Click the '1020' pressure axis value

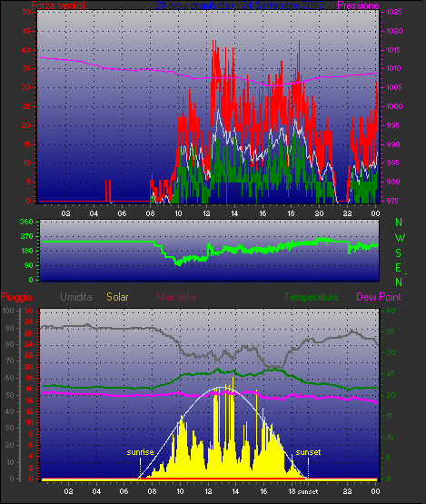394,31
